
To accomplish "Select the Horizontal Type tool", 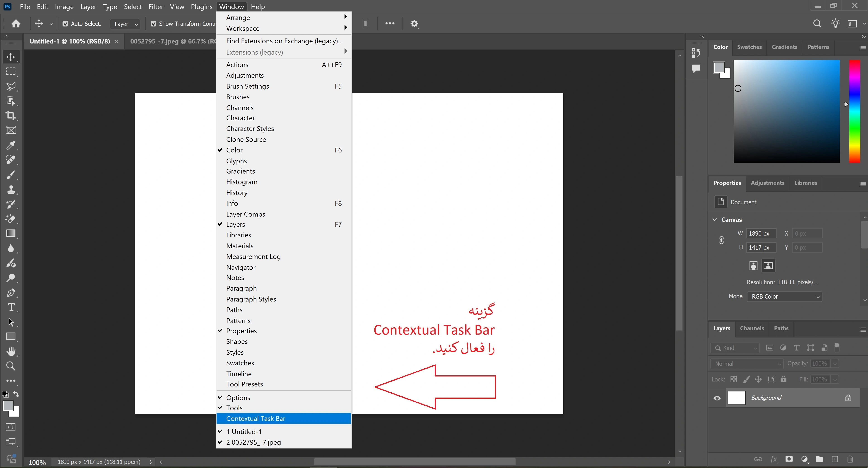I will [x=11, y=307].
